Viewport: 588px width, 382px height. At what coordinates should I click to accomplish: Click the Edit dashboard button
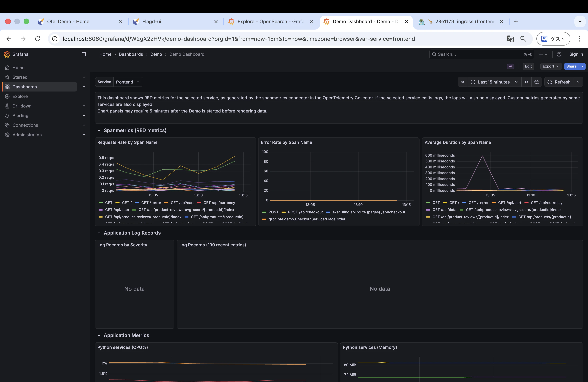(528, 66)
